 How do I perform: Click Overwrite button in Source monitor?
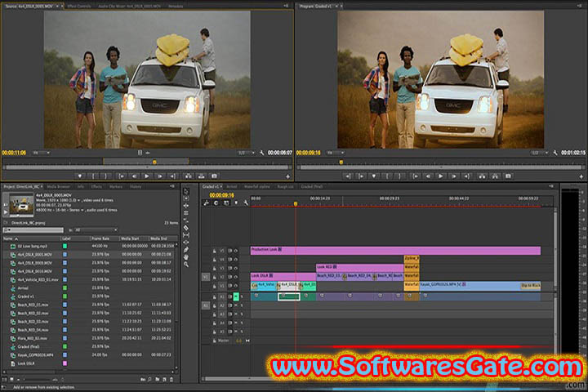coord(202,176)
